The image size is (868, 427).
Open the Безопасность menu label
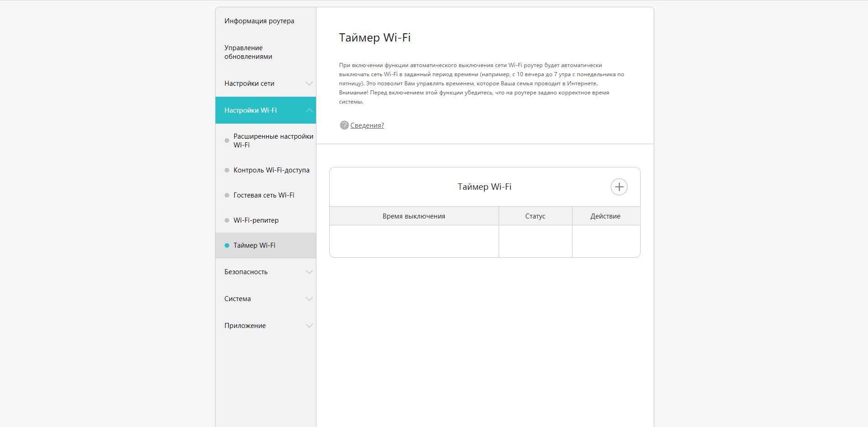click(x=246, y=272)
